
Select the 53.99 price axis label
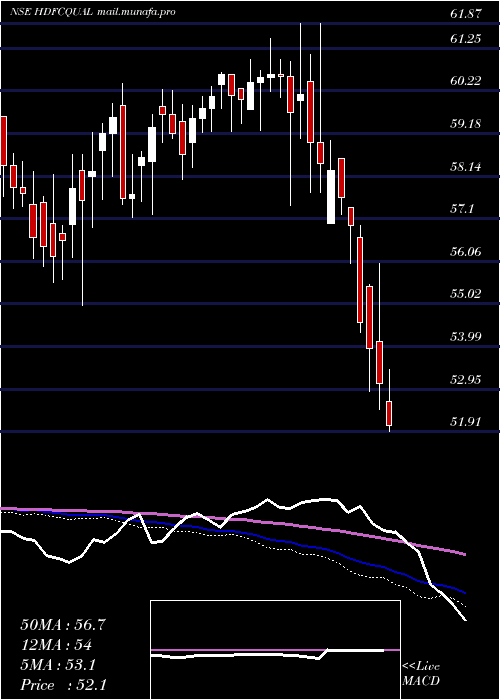(x=466, y=337)
